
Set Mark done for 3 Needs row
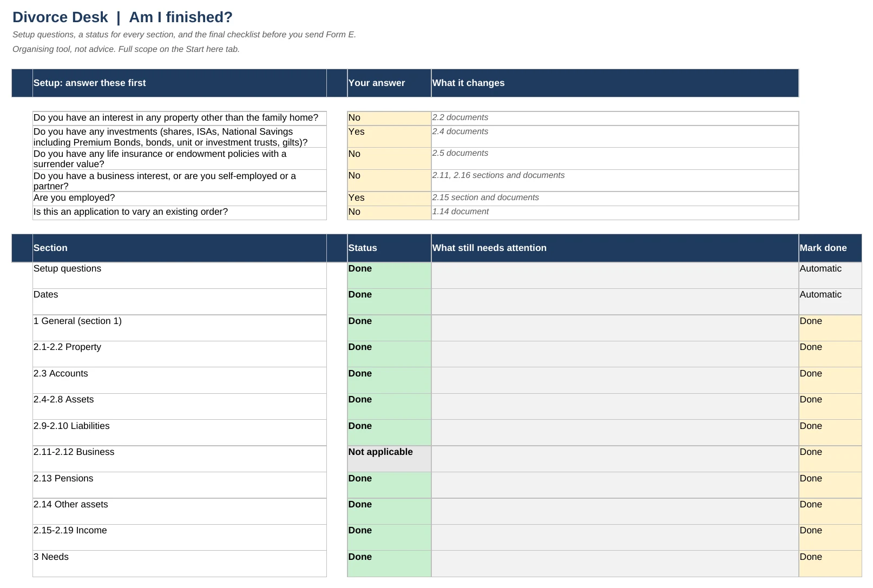[x=830, y=564]
